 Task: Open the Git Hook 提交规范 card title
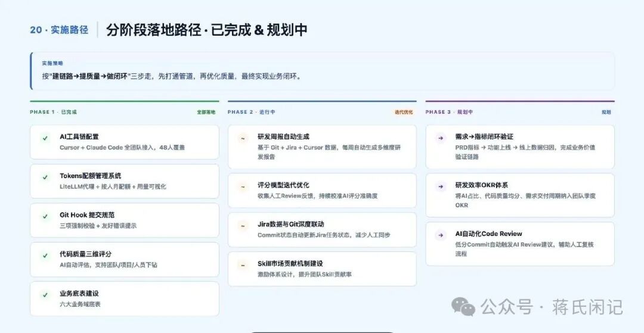87,215
